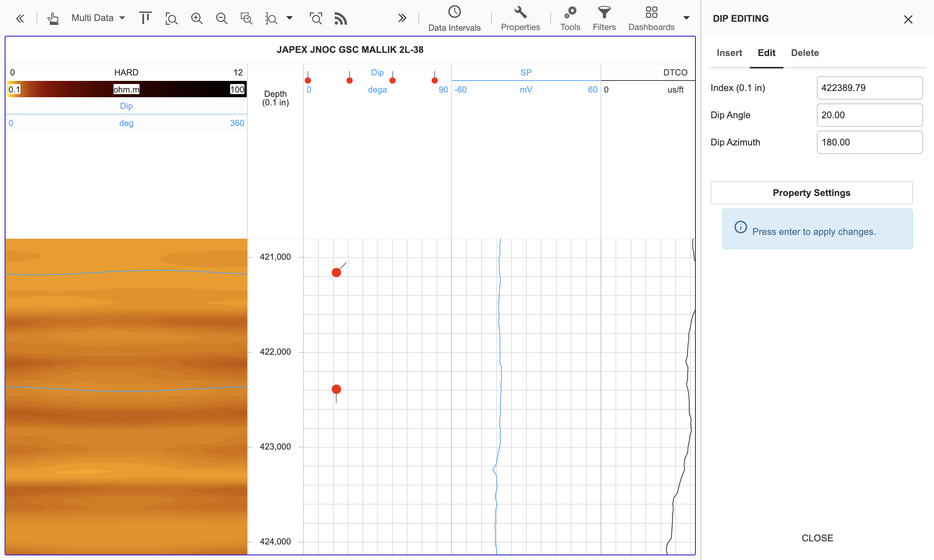Viewport: 934px width, 560px height.
Task: Open the Properties wrench tool
Action: (520, 18)
